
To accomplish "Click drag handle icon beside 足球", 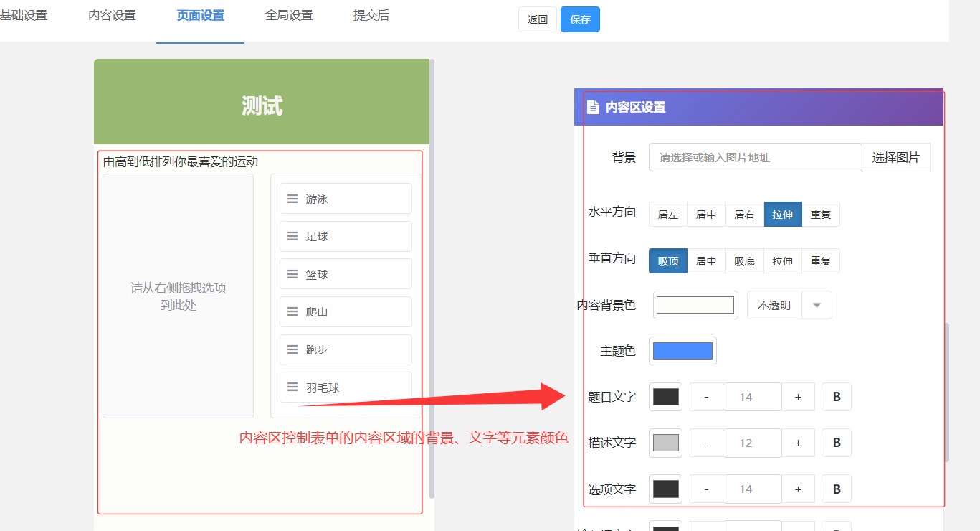I will pos(292,236).
